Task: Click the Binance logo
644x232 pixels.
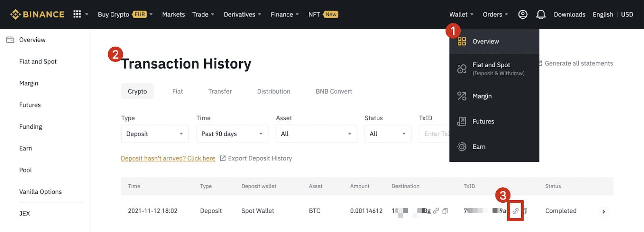Action: click(x=37, y=14)
